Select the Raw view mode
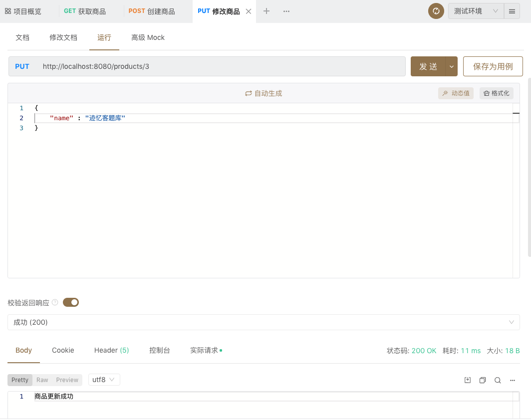This screenshot has height=420, width=531. click(x=42, y=380)
